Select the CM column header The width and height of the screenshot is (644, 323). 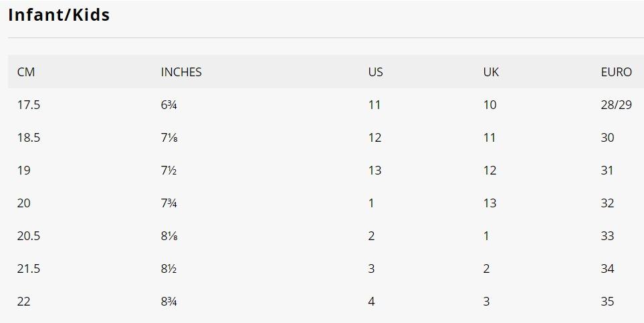point(26,72)
